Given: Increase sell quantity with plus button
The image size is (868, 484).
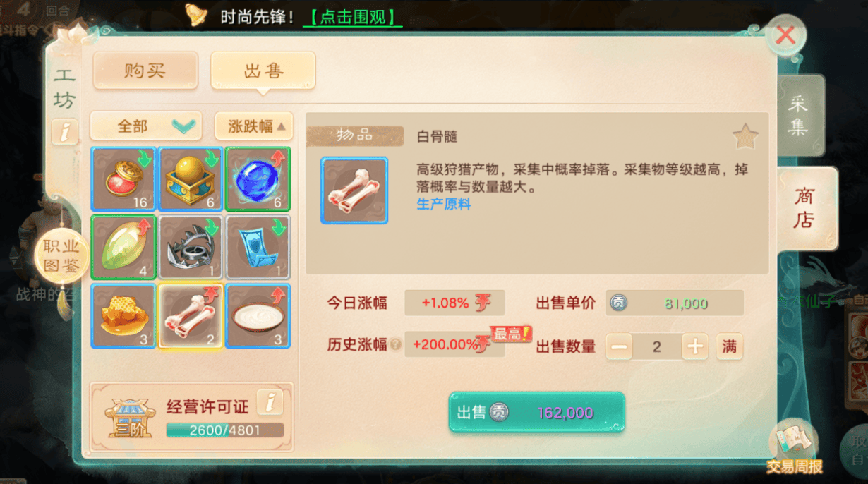Looking at the screenshot, I should click(695, 346).
